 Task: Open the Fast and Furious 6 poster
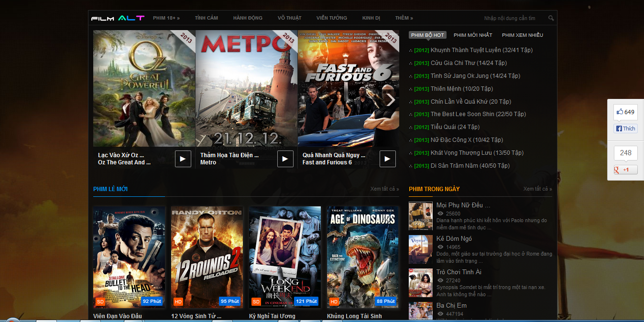tap(349, 88)
